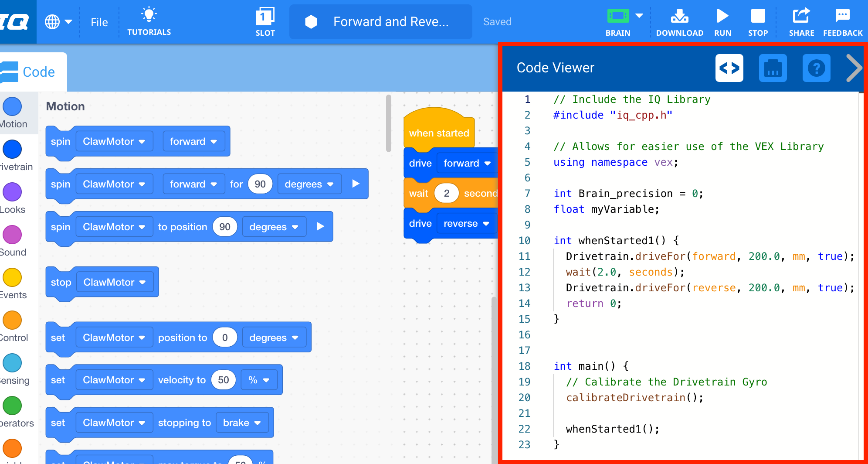
Task: Run the spin ClawMotor for 90 degrees block
Action: [355, 184]
